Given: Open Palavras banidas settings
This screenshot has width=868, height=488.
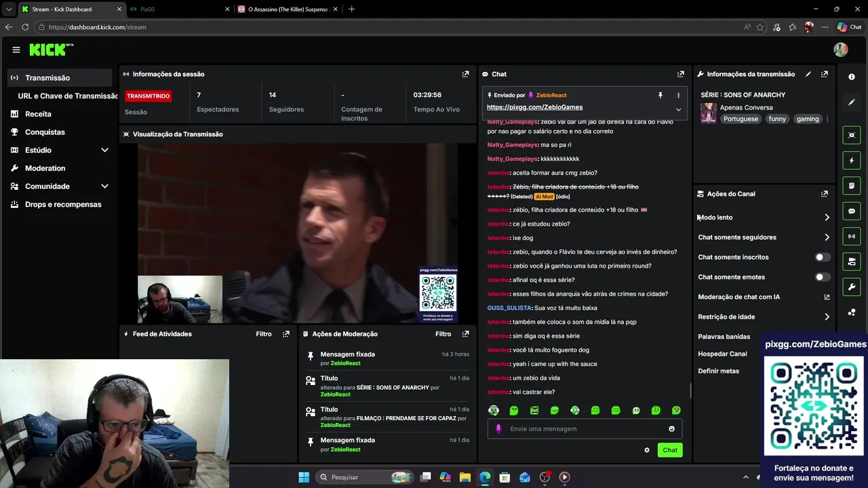Looking at the screenshot, I should pos(724,336).
